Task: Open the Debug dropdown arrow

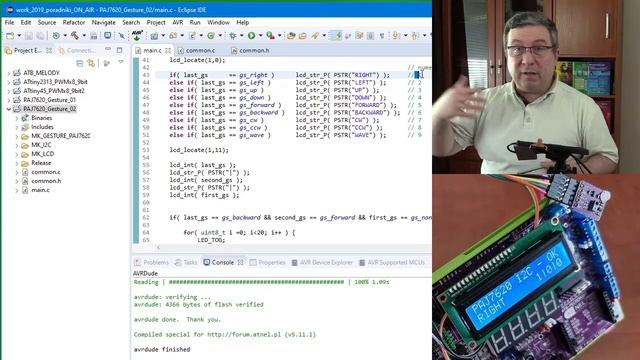Action: pos(242,36)
